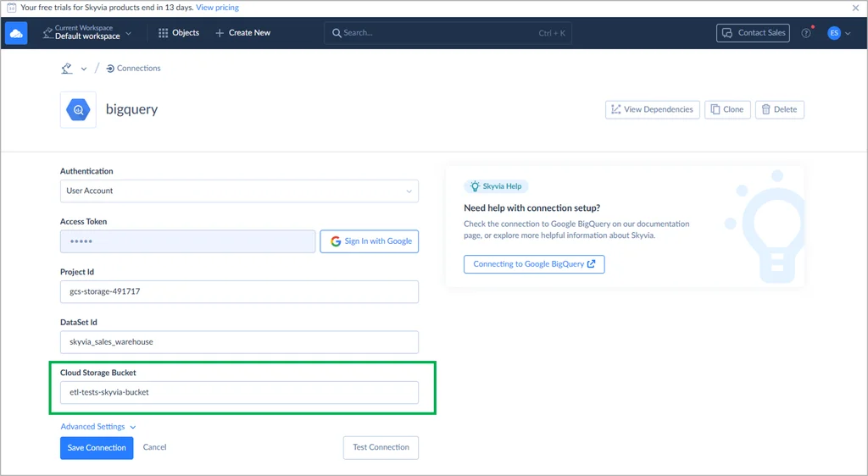Click the 'Need help with connection setup?' heading
Image resolution: width=868 pixels, height=476 pixels.
(x=532, y=208)
